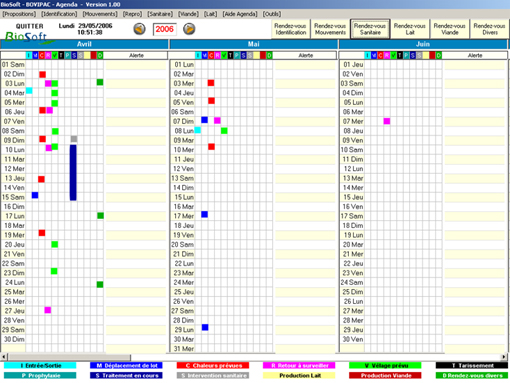The width and height of the screenshot is (510, 383).
Task: Click the Vêlage prévu green legend swatch
Action: [x=385, y=366]
